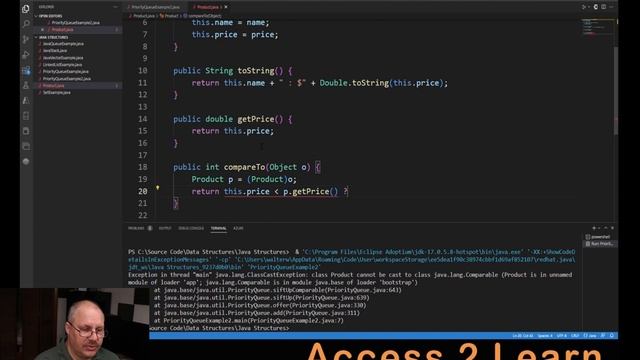Open the Search view in the activity bar

(x=26, y=24)
